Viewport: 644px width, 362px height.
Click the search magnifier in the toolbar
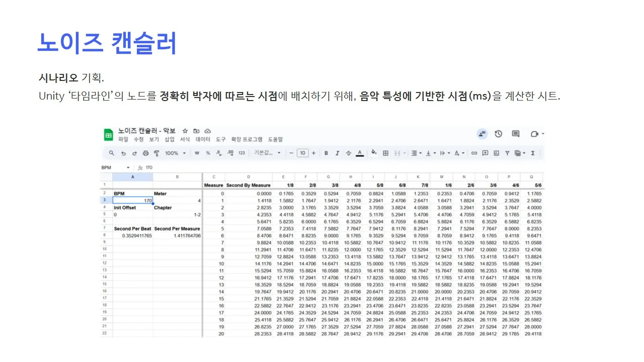click(112, 153)
